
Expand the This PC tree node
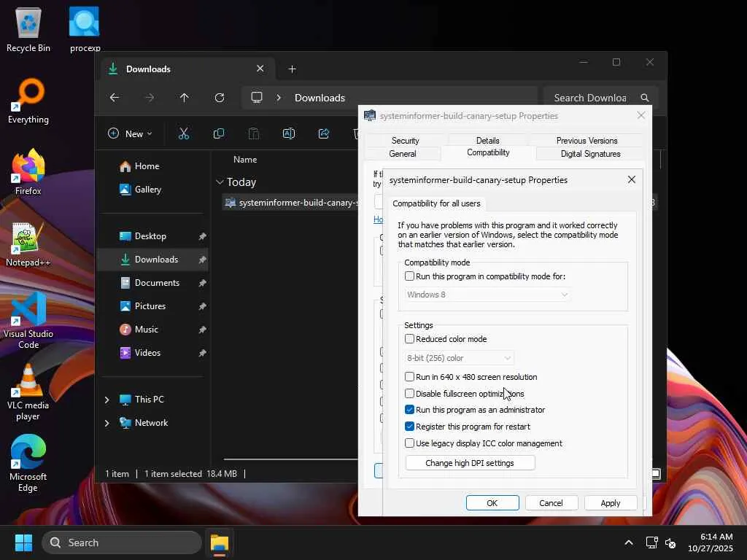tap(107, 400)
